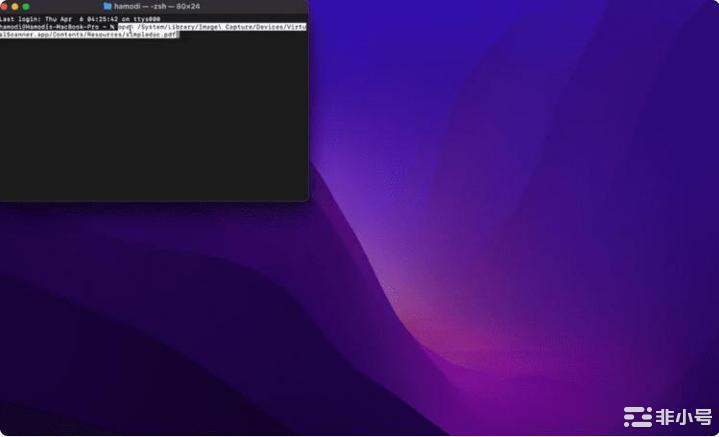Click the empty black area of Terminal
The width and height of the screenshot is (719, 437).
[x=150, y=120]
